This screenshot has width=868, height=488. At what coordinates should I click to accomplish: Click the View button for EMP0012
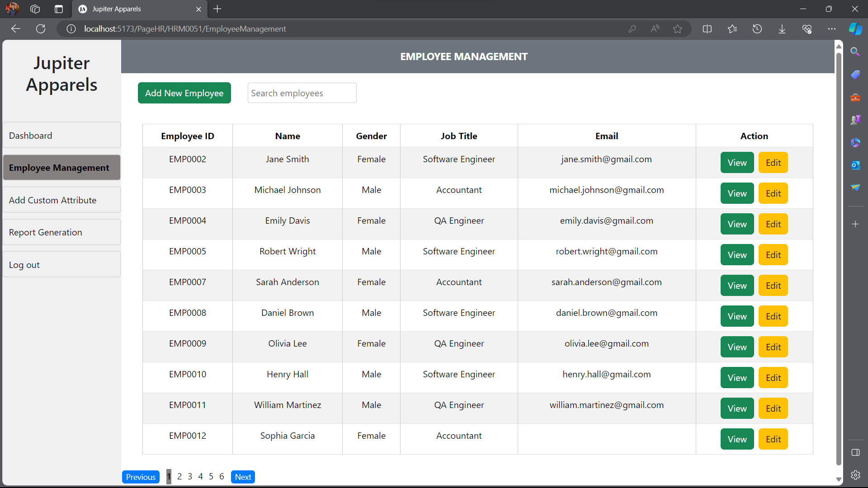coord(737,439)
